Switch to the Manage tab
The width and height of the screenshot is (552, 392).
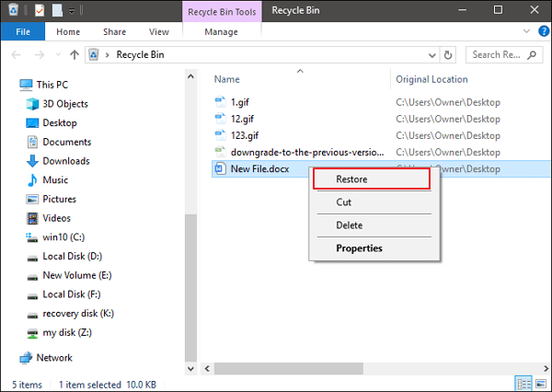pos(220,31)
